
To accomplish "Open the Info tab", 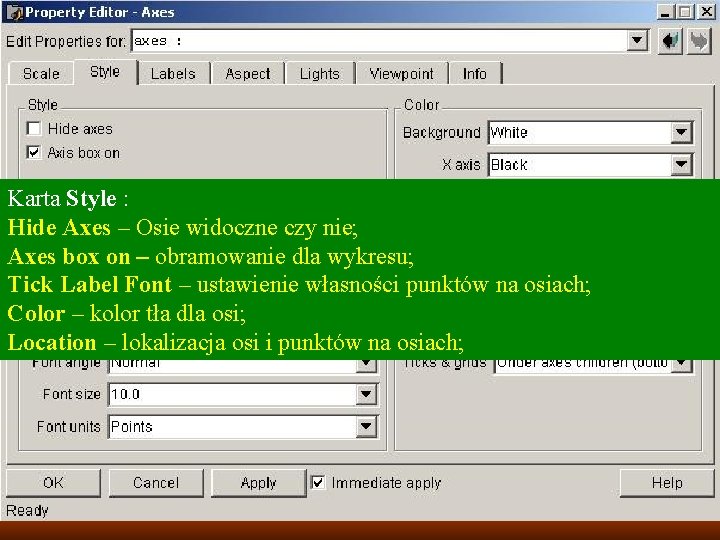I will point(475,73).
